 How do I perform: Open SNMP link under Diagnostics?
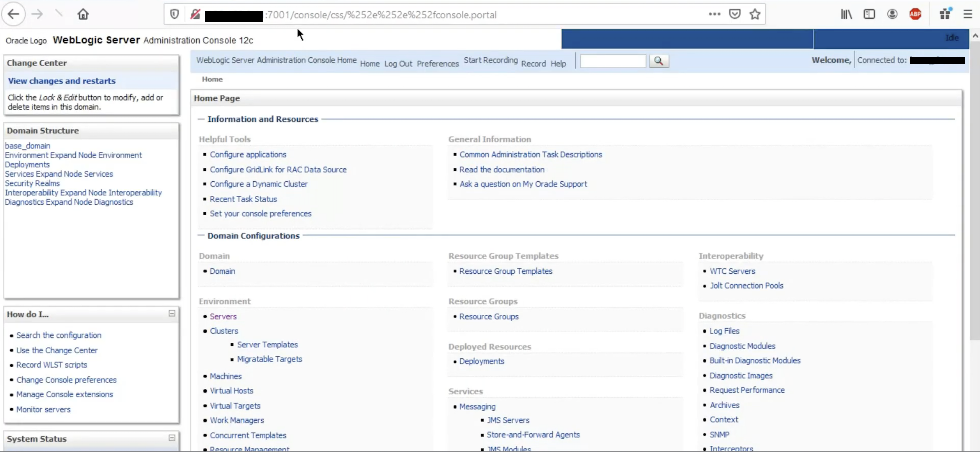[x=719, y=434]
